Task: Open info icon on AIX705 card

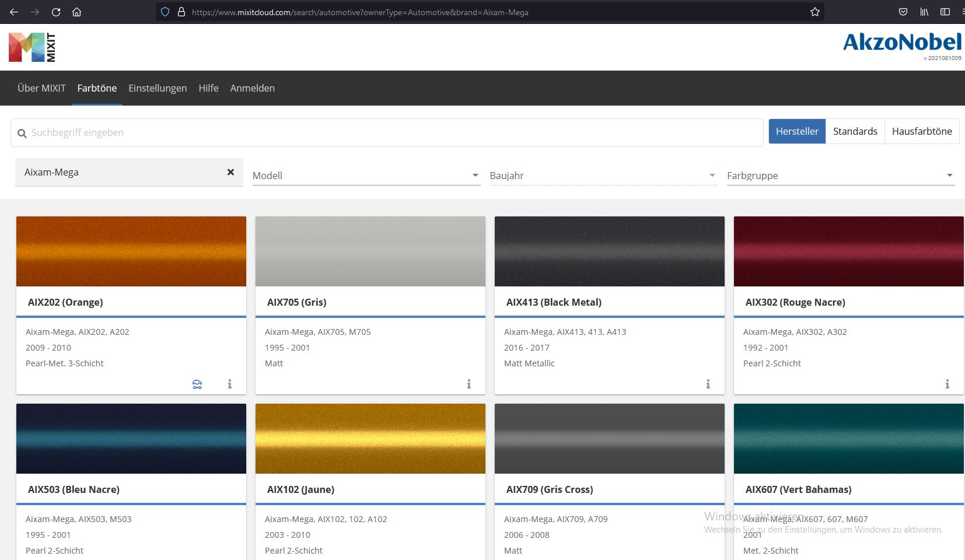Action: (469, 384)
